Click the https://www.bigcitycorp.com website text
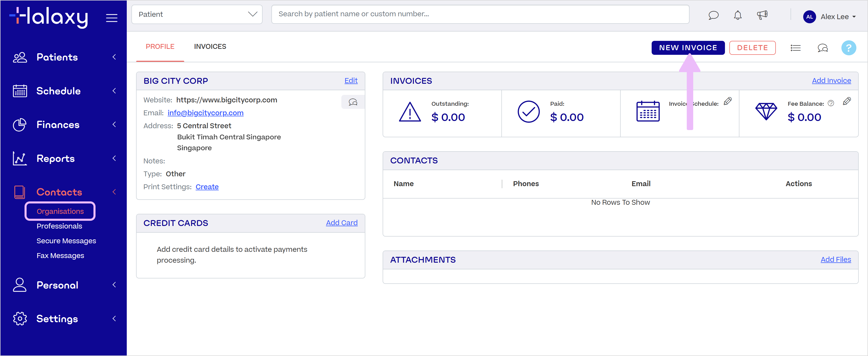 (227, 100)
